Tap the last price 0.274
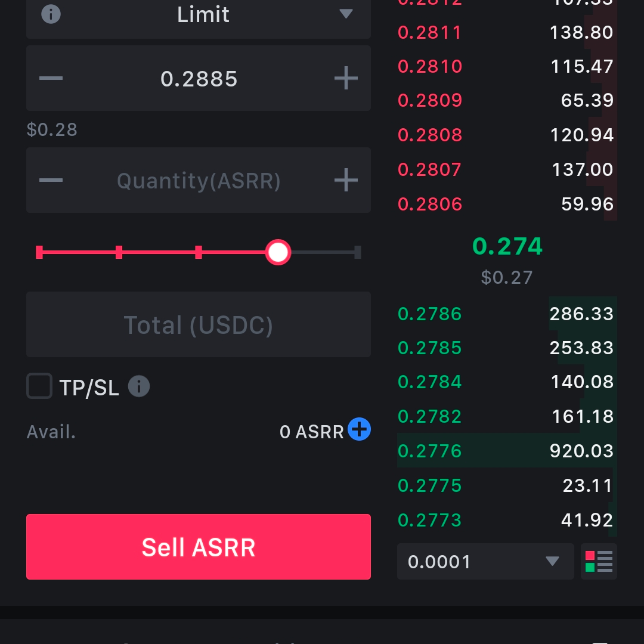 (507, 246)
